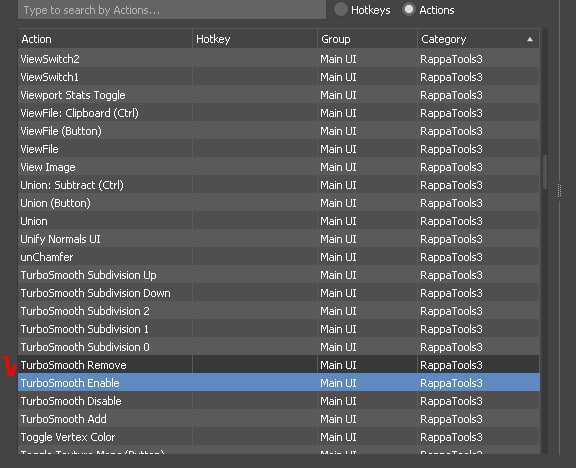This screenshot has width=576, height=468.
Task: Select the TurboSmooth Remove action
Action: click(279, 365)
